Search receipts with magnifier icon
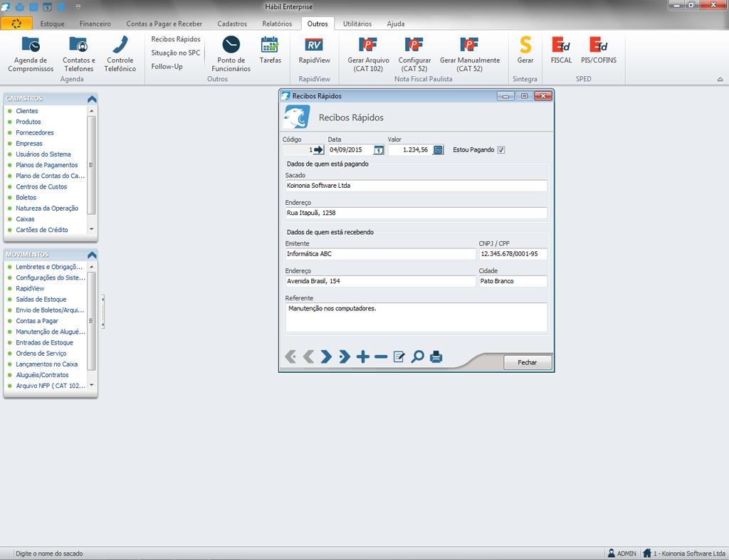The width and height of the screenshot is (729, 560). [x=417, y=357]
